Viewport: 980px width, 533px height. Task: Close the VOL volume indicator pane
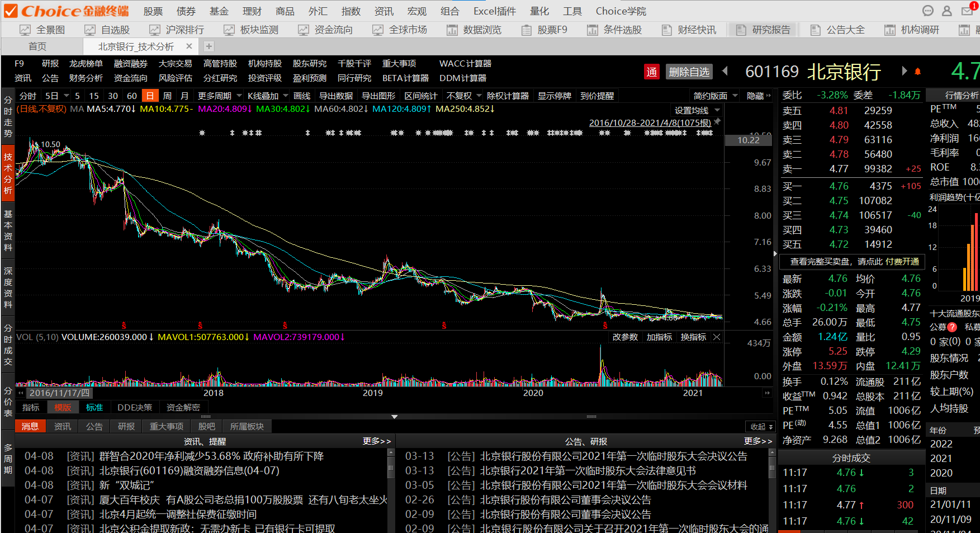(717, 337)
